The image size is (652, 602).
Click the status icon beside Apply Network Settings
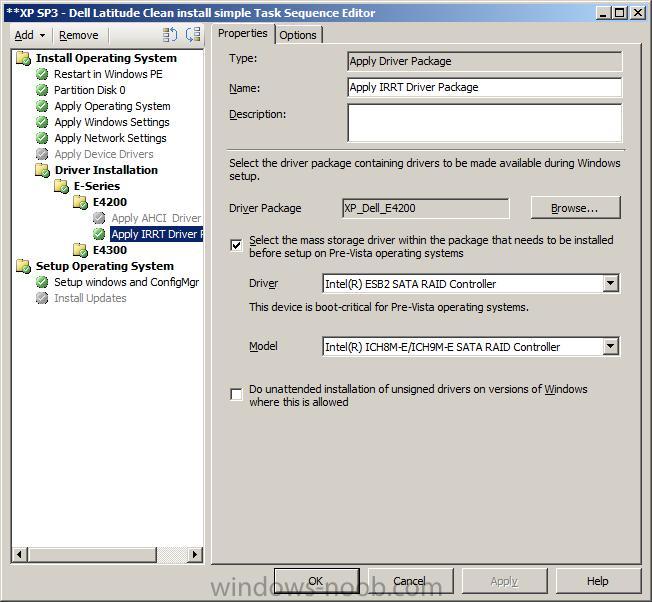[42, 138]
